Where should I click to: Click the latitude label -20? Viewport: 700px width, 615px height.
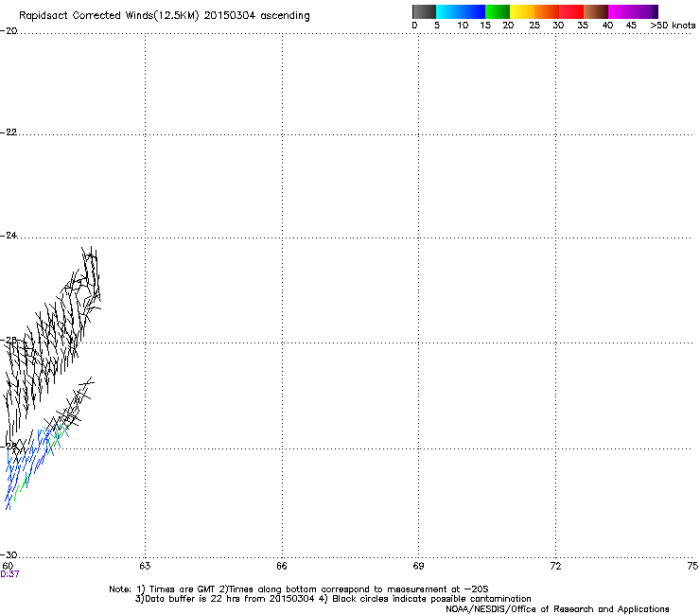tap(9, 31)
